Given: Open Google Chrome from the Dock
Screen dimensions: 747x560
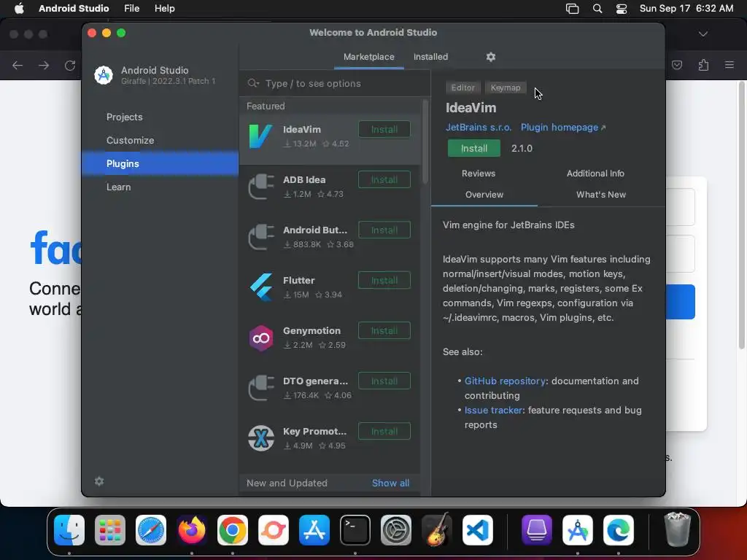Looking at the screenshot, I should (x=233, y=530).
